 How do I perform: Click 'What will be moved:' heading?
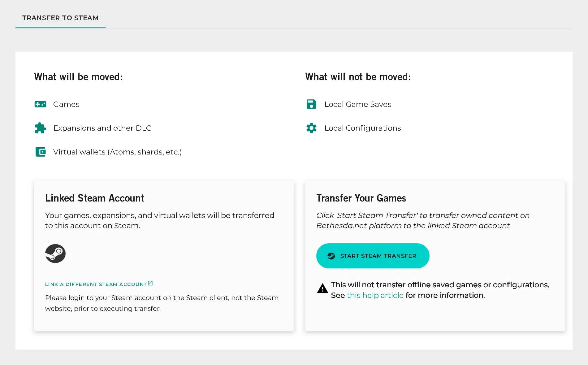(x=78, y=77)
